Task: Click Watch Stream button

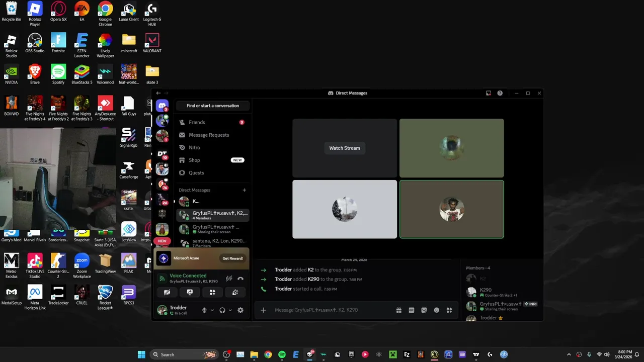Action: tap(345, 148)
